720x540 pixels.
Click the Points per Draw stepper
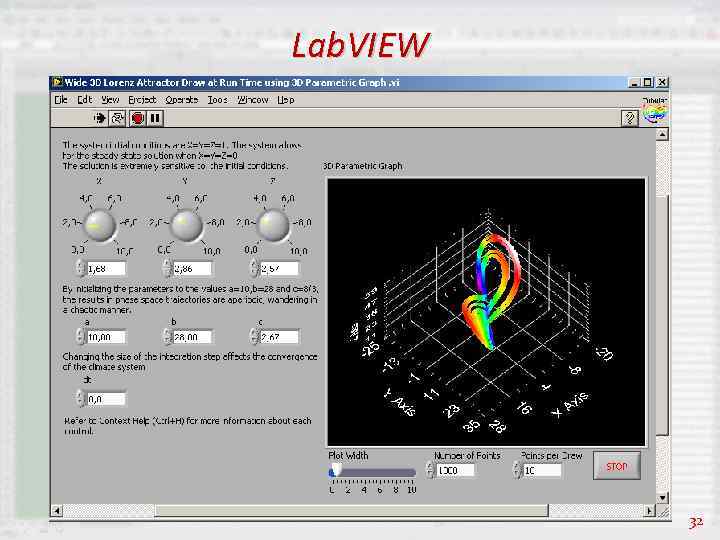(x=518, y=470)
